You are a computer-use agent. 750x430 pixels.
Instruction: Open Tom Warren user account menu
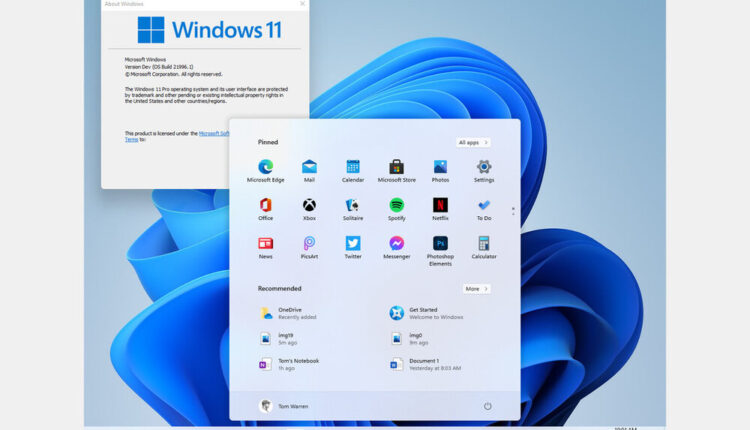click(286, 406)
